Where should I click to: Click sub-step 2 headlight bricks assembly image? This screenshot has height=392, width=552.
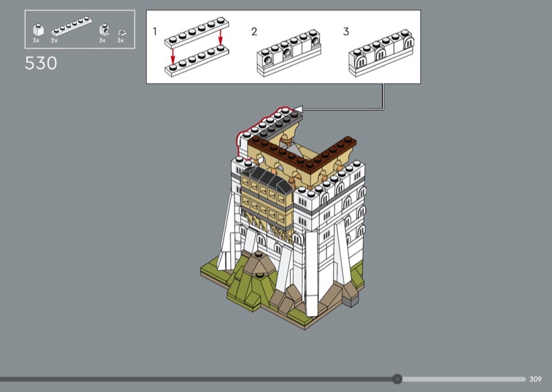[290, 52]
